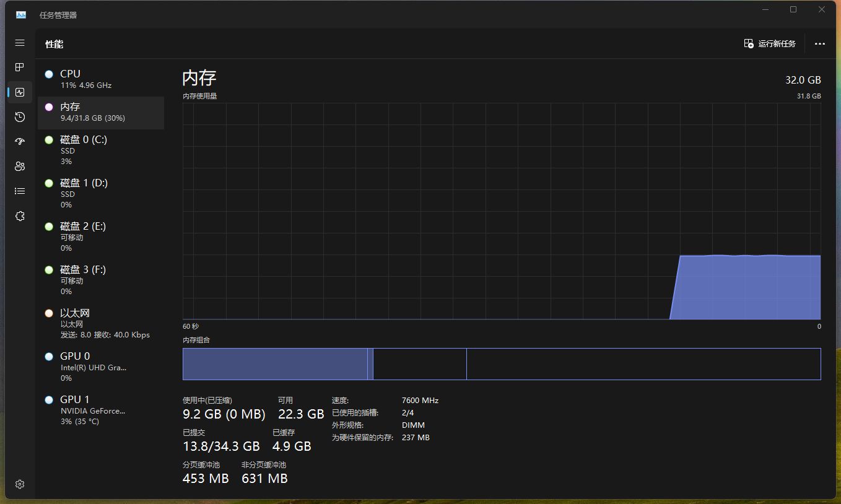Screen dimensions: 841x504
Task: Open the three-dot more options menu
Action: click(x=820, y=44)
